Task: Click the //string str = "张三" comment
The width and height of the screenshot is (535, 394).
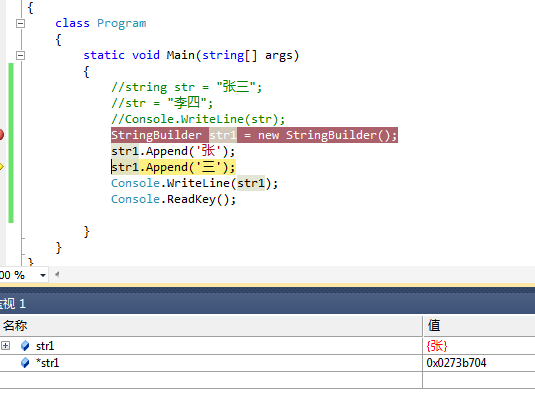Action: (187, 87)
